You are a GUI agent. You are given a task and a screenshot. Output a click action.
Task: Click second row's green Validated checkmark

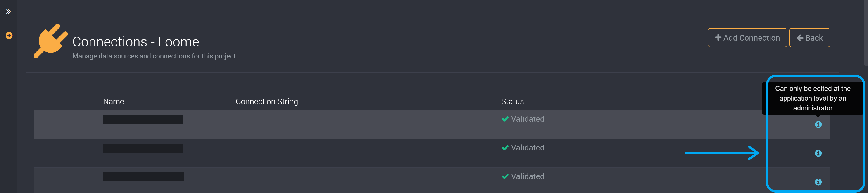click(505, 148)
